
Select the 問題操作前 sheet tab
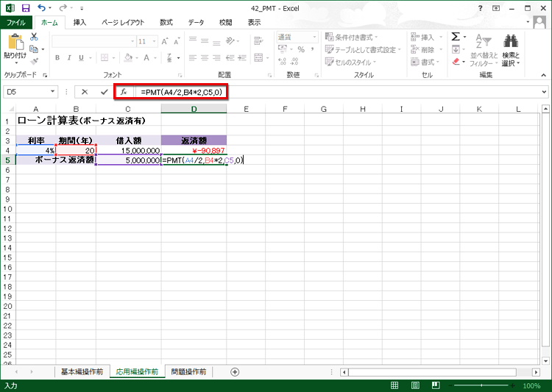[x=188, y=371]
